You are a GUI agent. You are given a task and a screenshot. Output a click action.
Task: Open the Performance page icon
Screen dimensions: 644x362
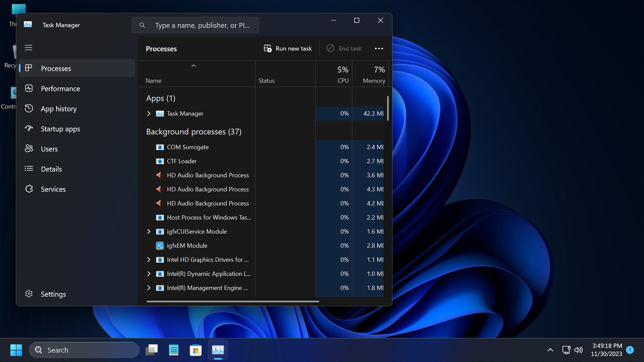tap(29, 88)
